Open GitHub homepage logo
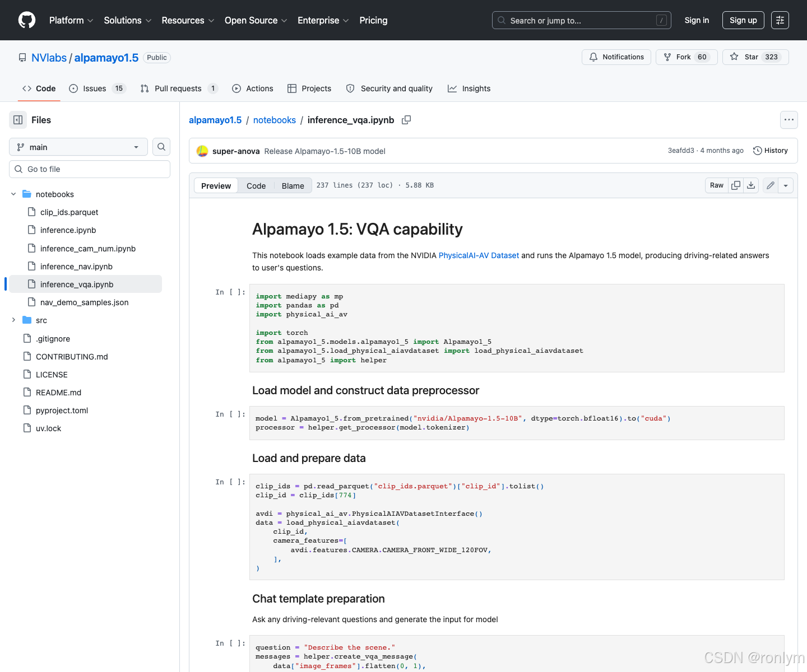Image resolution: width=807 pixels, height=672 pixels. coord(27,20)
